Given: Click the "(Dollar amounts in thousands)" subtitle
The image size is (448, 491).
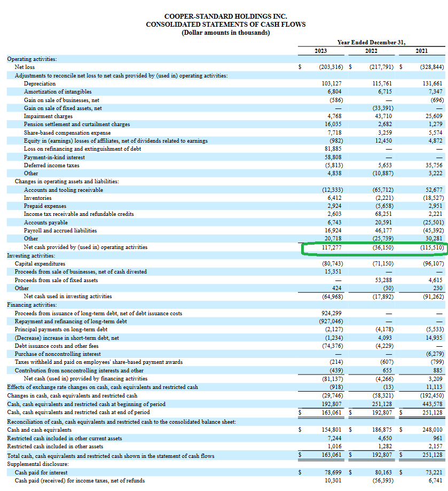Looking at the screenshot, I should 225,33.
